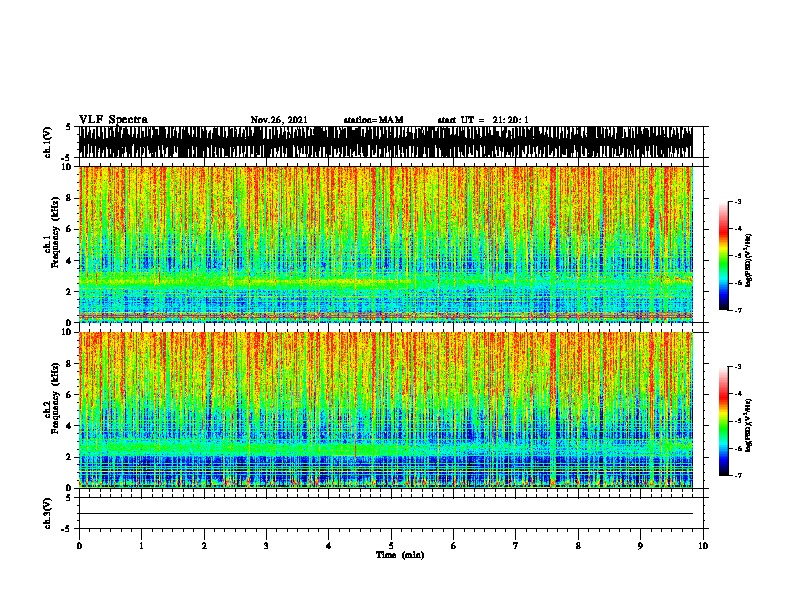Click the ch.2 colorbar log(PSD) unit label

pos(749,425)
